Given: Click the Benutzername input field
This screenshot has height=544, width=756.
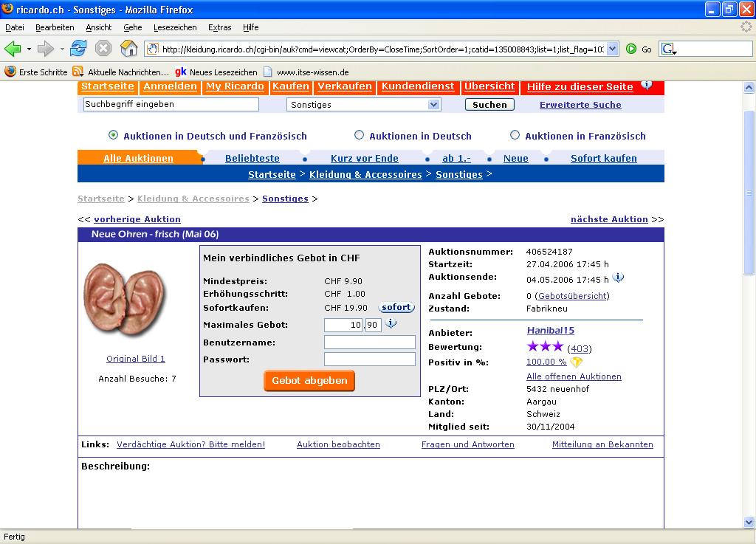Looking at the screenshot, I should coord(369,342).
